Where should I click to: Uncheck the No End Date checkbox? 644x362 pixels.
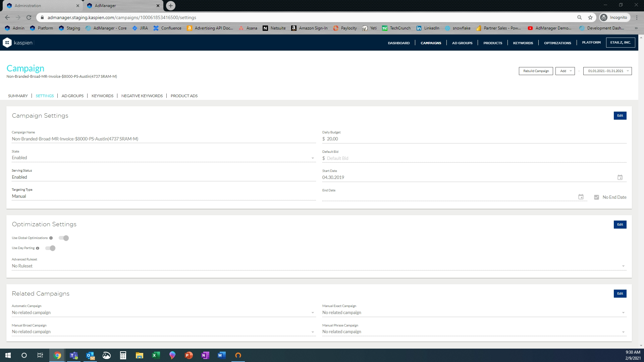(596, 197)
